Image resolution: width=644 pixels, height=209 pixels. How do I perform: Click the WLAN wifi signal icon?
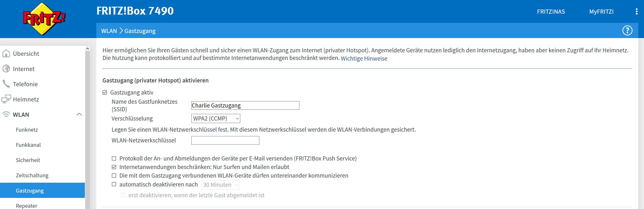point(6,114)
